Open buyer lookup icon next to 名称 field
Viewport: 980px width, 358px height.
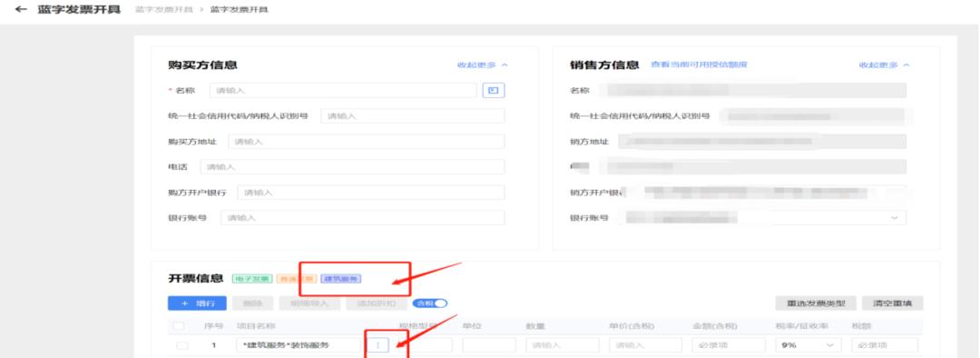(x=493, y=90)
